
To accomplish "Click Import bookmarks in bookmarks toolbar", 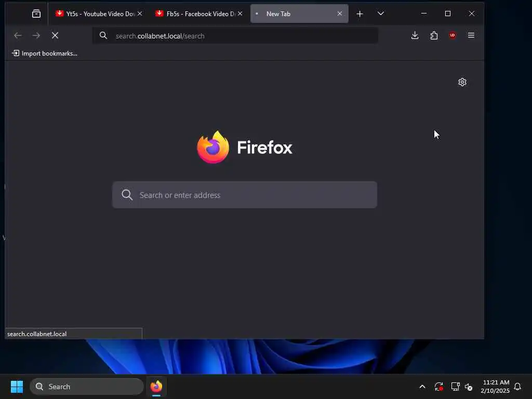I will 45,54.
